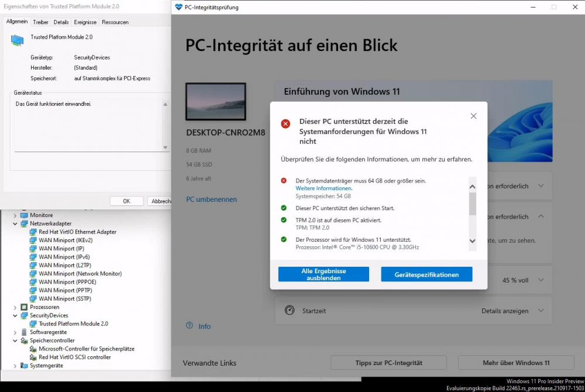
Task: Open Gerätespezifikationen
Action: (x=426, y=274)
